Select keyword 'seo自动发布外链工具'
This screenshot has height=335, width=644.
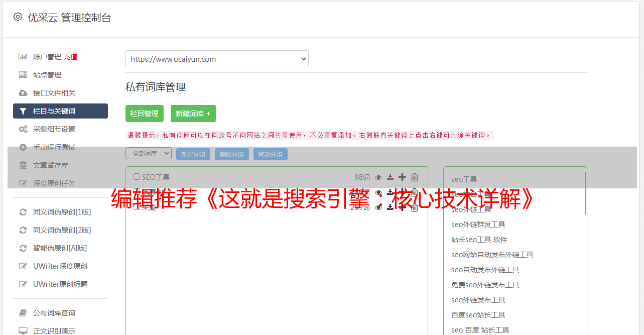485,270
